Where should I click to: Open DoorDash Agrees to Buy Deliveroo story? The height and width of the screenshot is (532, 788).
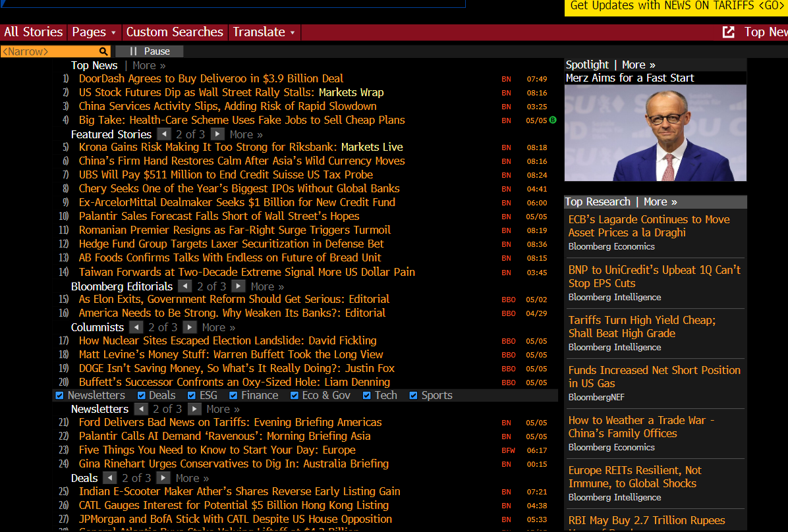[211, 78]
